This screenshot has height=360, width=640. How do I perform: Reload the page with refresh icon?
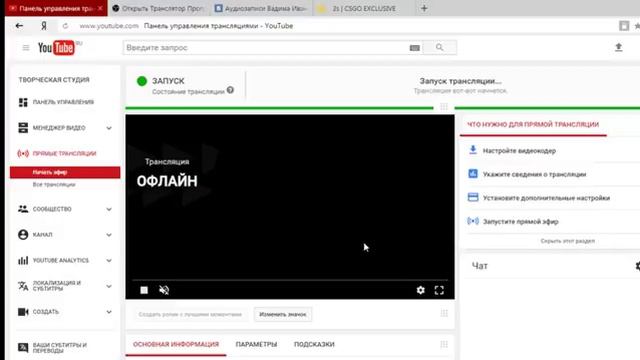tap(65, 26)
